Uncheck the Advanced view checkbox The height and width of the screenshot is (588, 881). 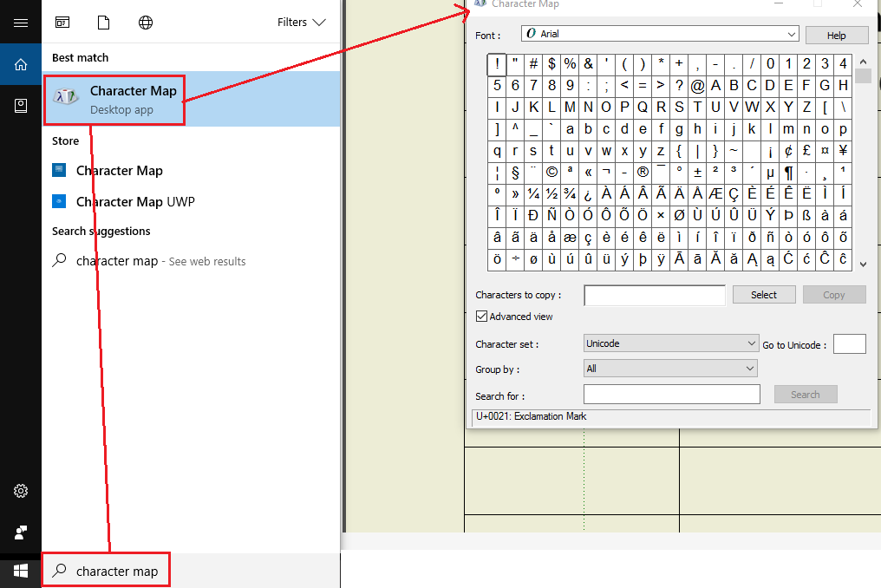[x=481, y=317]
